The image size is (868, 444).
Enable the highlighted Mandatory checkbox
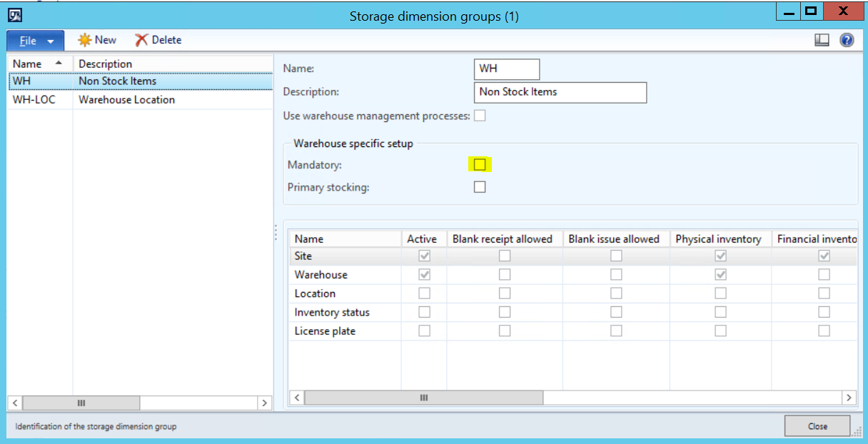(480, 164)
